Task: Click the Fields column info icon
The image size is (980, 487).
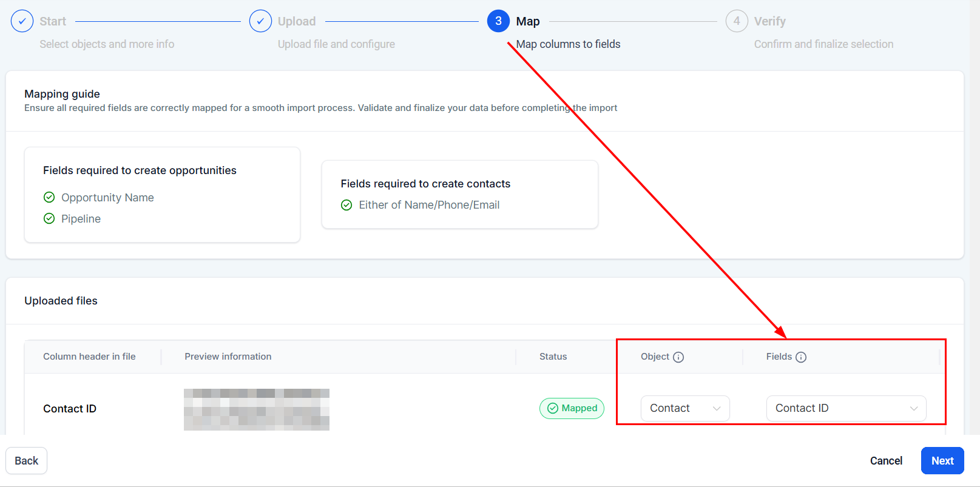Action: click(801, 357)
